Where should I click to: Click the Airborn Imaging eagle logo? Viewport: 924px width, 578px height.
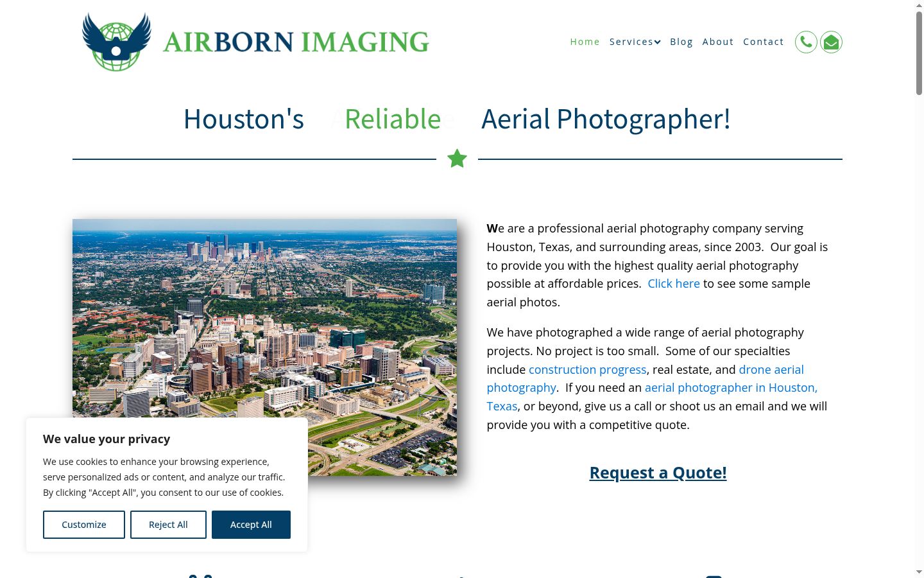click(117, 42)
